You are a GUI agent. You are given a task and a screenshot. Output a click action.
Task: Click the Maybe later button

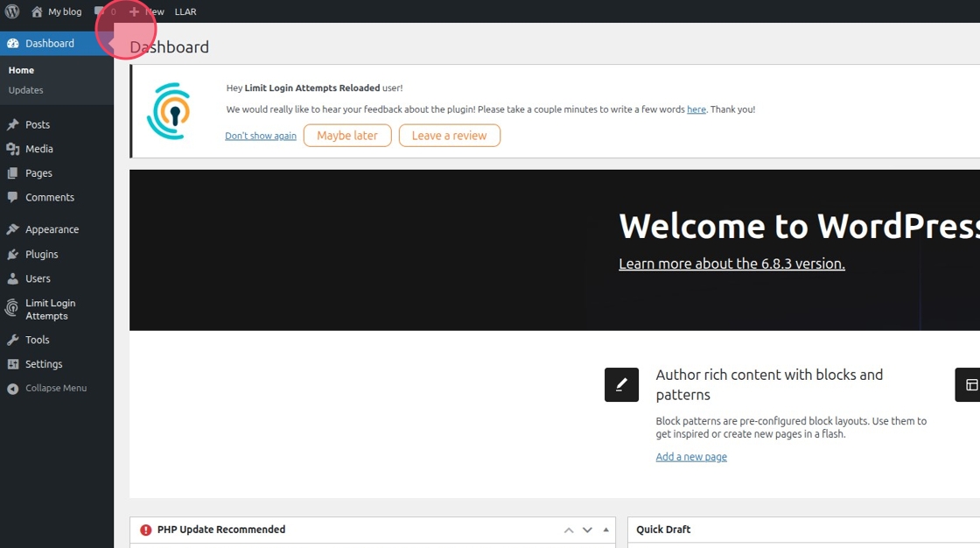click(x=347, y=136)
